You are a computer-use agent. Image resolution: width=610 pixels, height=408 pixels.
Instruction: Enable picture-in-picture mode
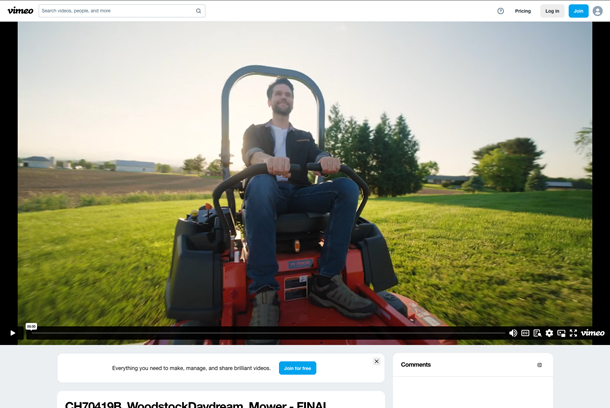point(561,333)
